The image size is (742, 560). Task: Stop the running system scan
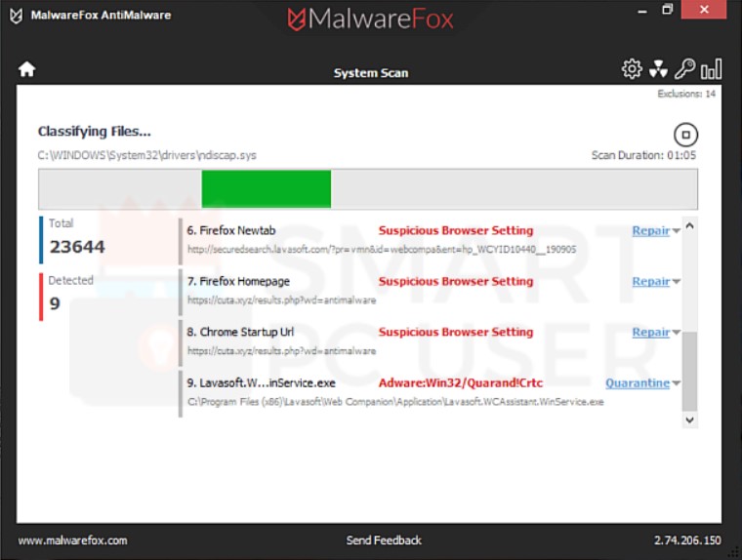point(685,135)
